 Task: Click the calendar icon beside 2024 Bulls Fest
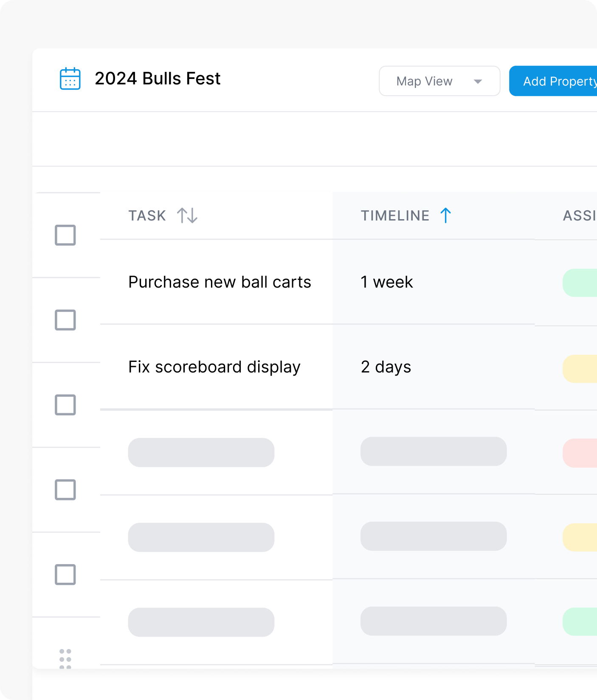click(70, 79)
